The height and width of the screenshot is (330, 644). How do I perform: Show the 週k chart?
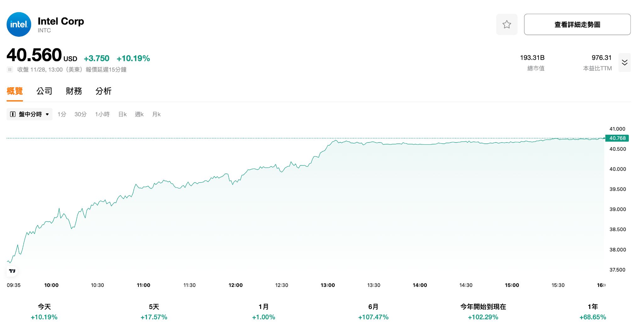click(139, 114)
